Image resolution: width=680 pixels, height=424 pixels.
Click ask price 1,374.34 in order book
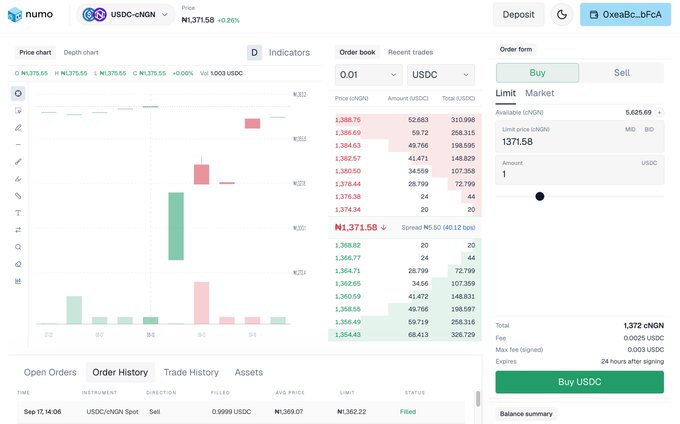[x=347, y=209]
